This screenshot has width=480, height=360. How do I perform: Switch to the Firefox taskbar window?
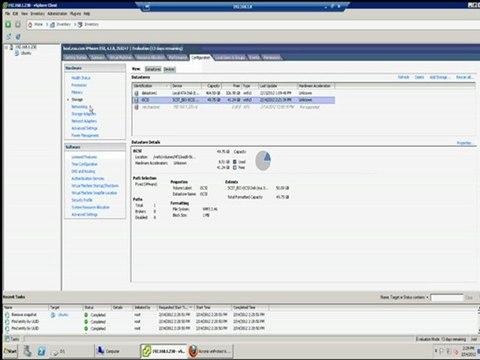pos(210,351)
